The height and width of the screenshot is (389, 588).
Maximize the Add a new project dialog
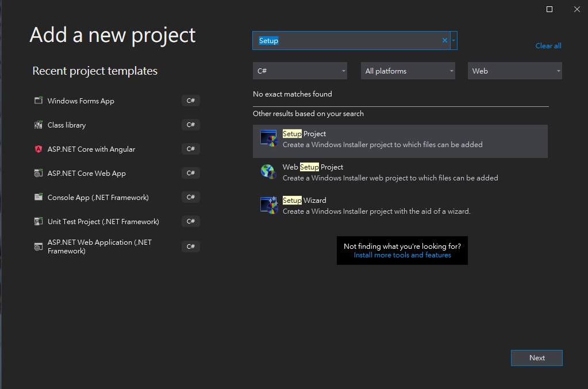[x=549, y=9]
